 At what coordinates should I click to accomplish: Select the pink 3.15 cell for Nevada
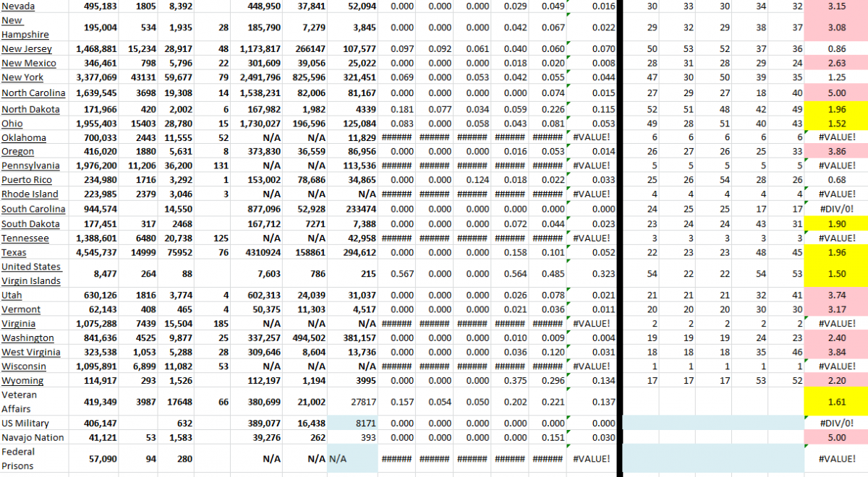click(836, 6)
